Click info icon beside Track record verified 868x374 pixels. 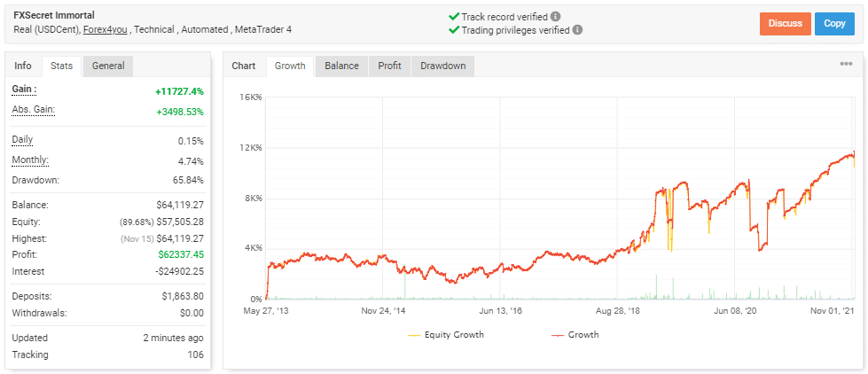tap(555, 16)
